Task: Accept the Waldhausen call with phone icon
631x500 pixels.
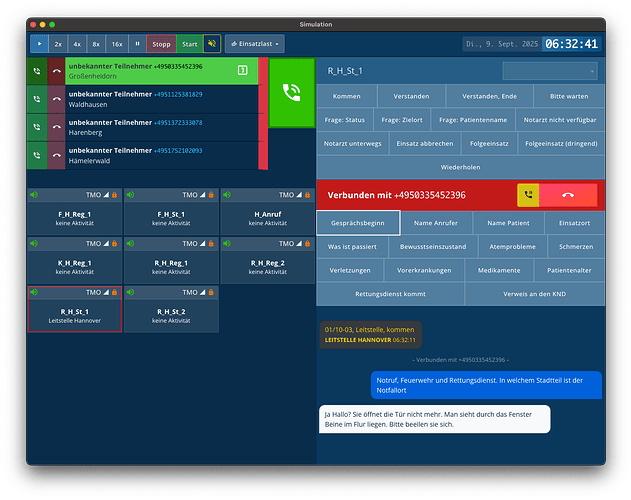Action: 37,100
